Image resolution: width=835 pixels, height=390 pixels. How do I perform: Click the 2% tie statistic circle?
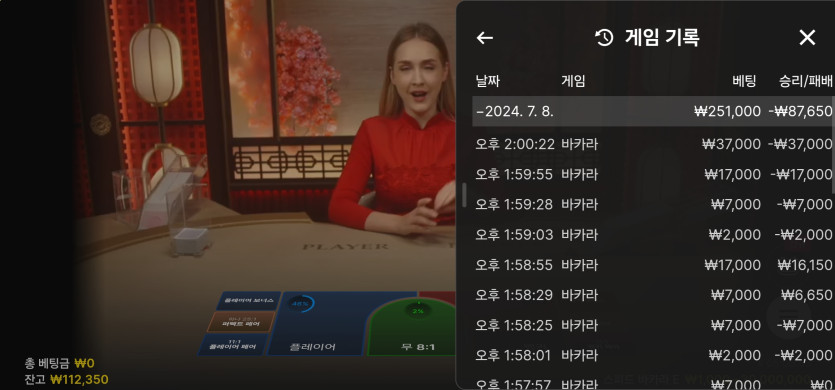tap(418, 310)
